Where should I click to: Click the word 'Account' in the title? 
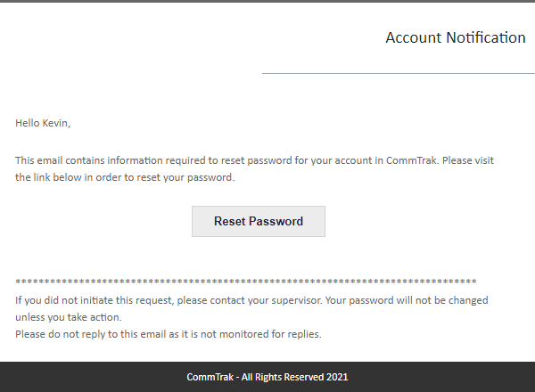tap(414, 37)
